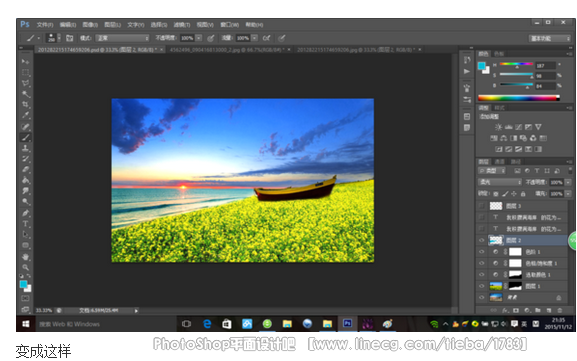The height and width of the screenshot is (361, 577).
Task: Hide the 图层 2 layer
Action: pos(482,240)
